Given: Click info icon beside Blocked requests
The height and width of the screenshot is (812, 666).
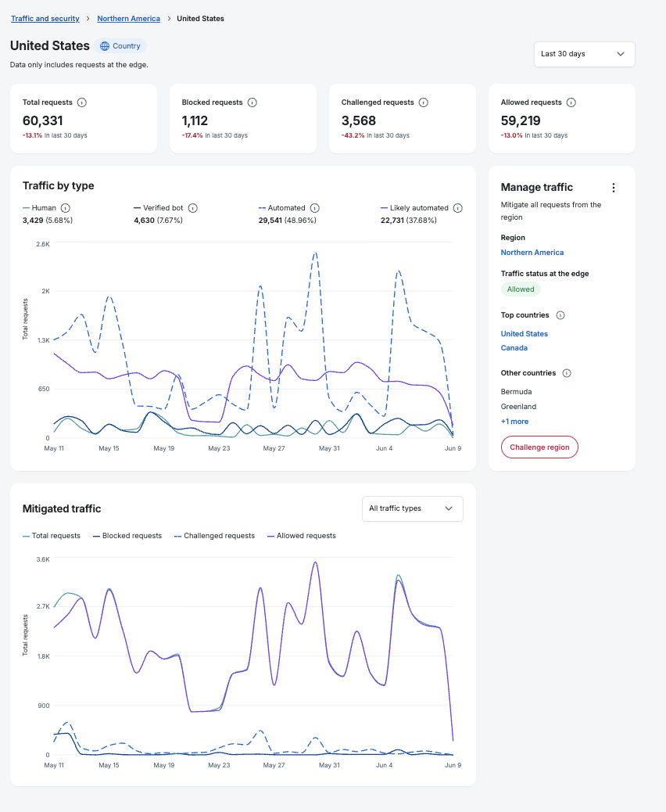Looking at the screenshot, I should pos(252,102).
